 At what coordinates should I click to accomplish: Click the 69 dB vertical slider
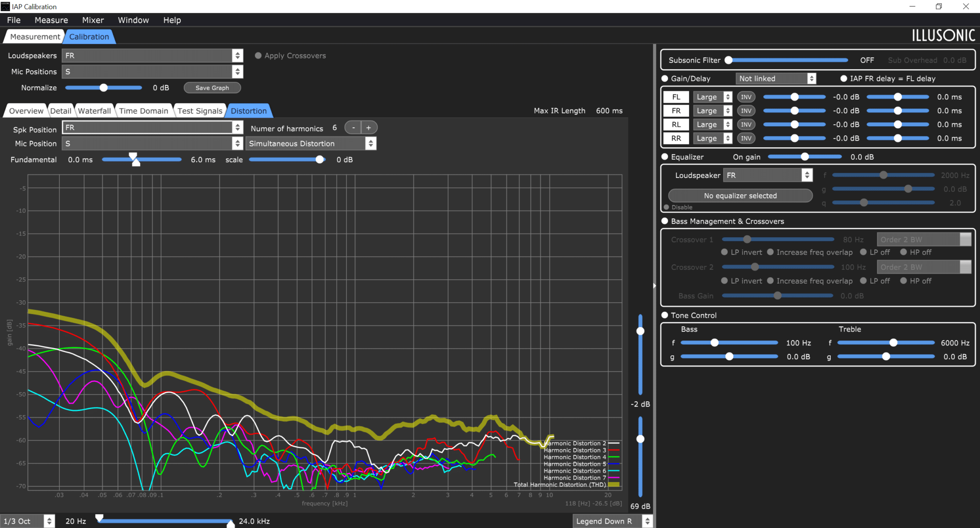tap(640, 457)
